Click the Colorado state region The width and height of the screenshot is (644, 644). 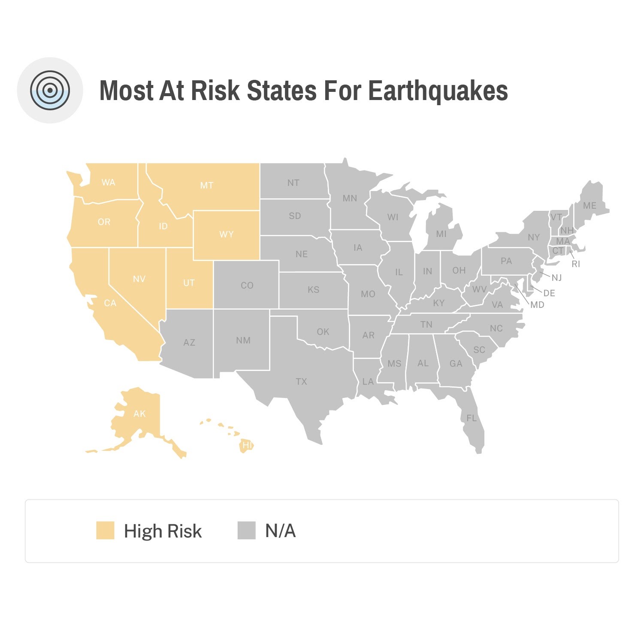tap(247, 285)
